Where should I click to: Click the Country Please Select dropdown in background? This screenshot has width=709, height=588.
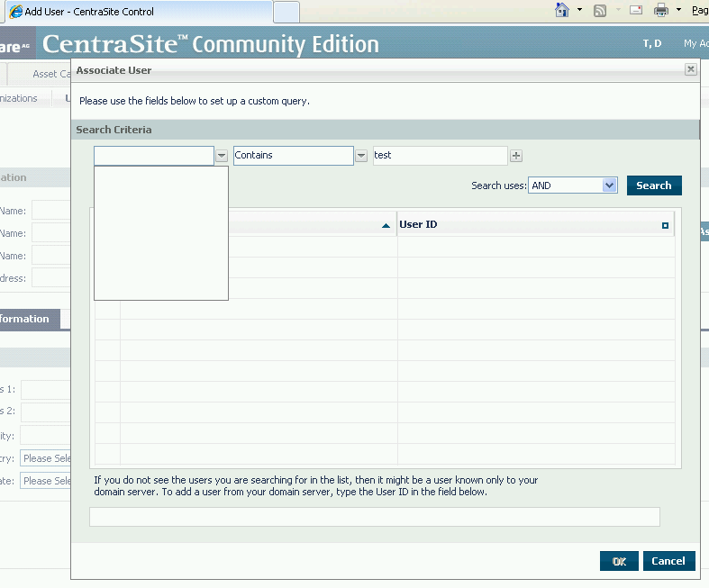pos(45,458)
